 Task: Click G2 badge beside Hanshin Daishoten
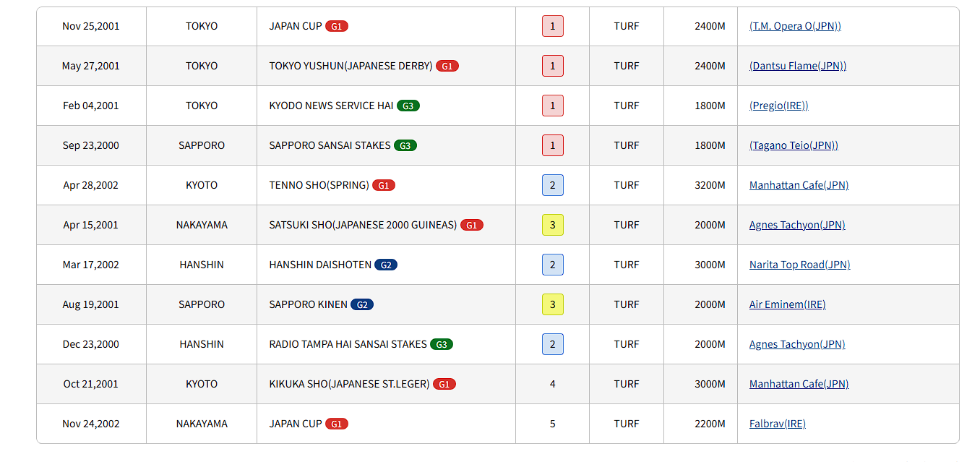(386, 265)
